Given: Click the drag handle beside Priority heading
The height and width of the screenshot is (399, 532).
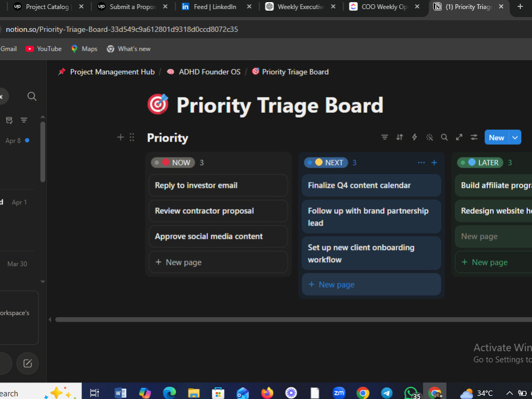Looking at the screenshot, I should pyautogui.click(x=132, y=137).
